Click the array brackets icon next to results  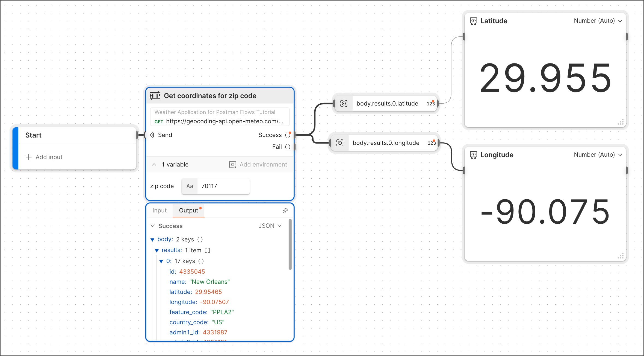pos(207,250)
